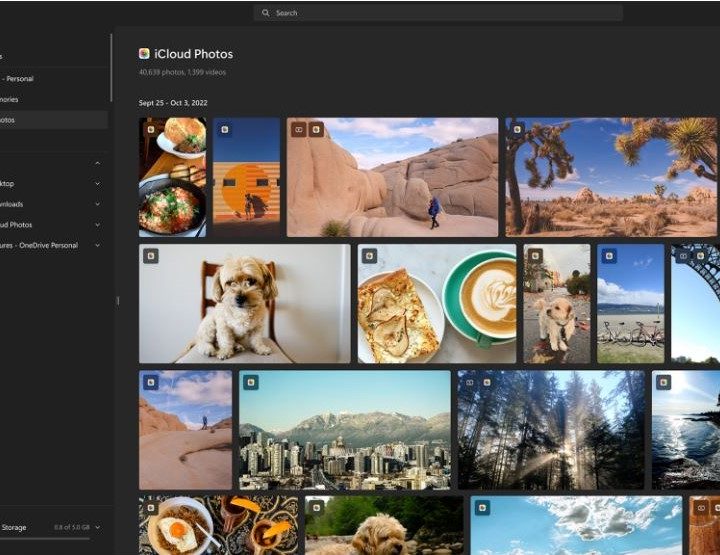Screen dimensions: 720x555
Task: Click first badge on Eiffel Tower photo
Action: 683,256
